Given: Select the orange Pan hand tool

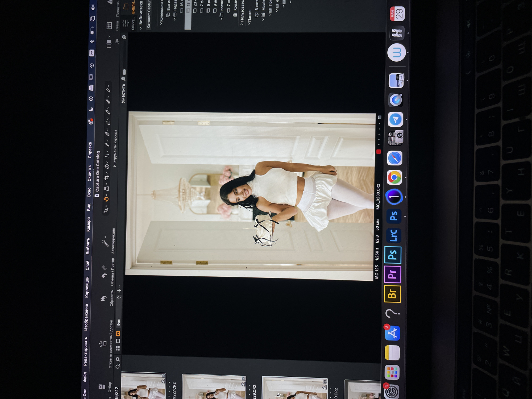Looking at the screenshot, I should [106, 199].
